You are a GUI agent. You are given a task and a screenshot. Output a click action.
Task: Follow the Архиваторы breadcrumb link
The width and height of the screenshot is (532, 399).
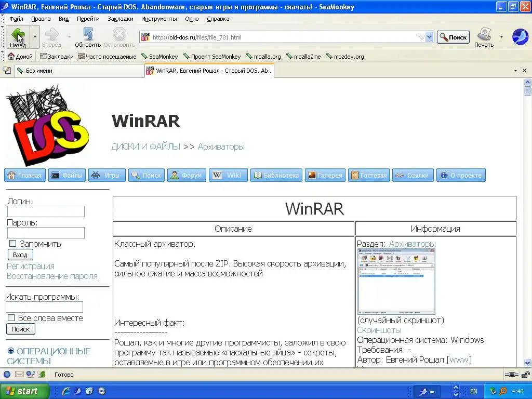click(221, 147)
